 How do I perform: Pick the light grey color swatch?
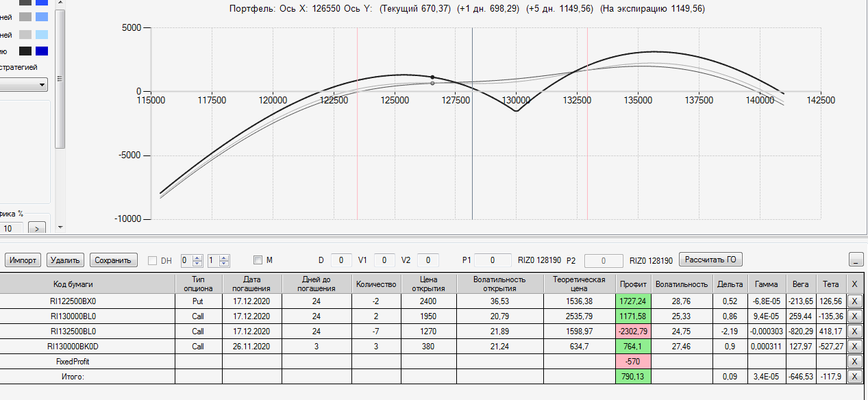(x=25, y=34)
